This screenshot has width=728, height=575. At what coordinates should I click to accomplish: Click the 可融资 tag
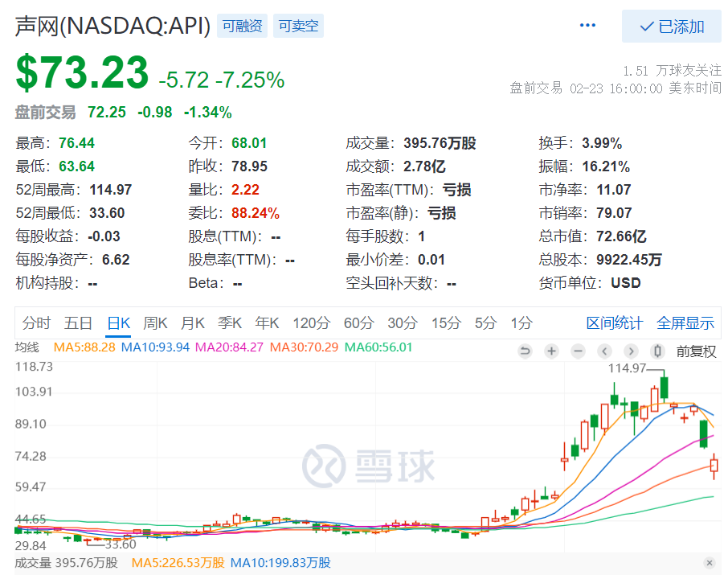point(243,26)
